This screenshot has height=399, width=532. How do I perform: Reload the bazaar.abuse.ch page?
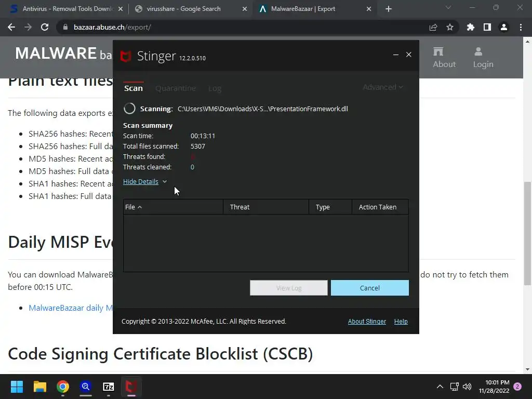tap(45, 27)
